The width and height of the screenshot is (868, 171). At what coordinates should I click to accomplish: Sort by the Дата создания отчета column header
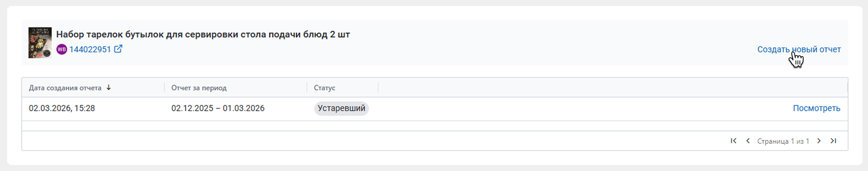point(65,88)
